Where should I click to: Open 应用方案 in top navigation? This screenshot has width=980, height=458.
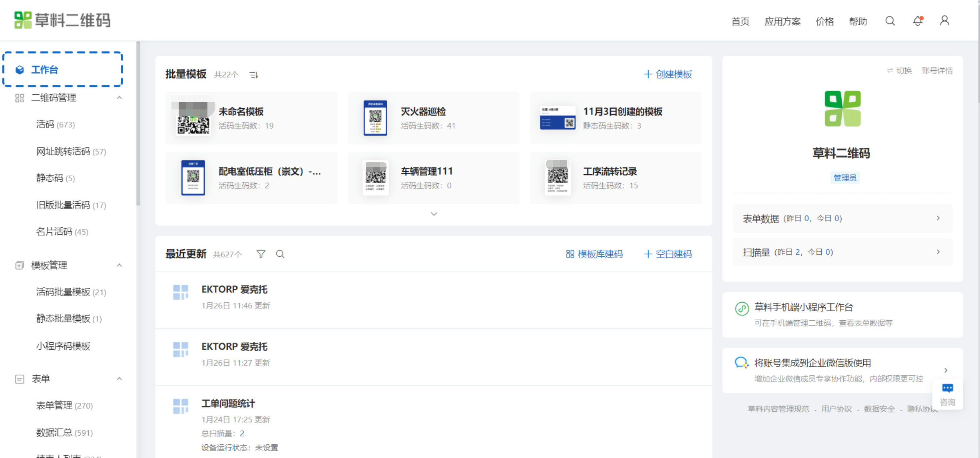[783, 22]
